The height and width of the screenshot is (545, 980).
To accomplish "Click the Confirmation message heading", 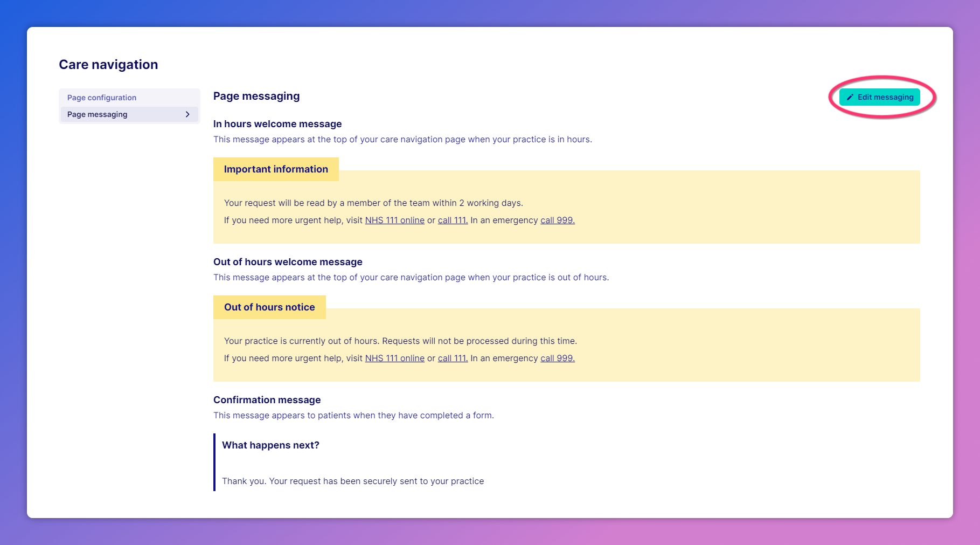I will pyautogui.click(x=267, y=400).
